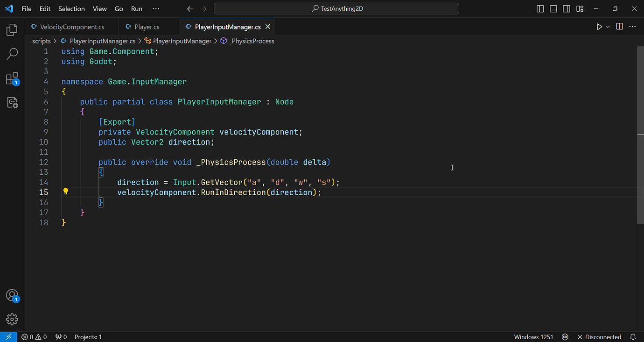
Task: Click PlayerInputManager.cs in the breadcrumb
Action: pyautogui.click(x=102, y=41)
